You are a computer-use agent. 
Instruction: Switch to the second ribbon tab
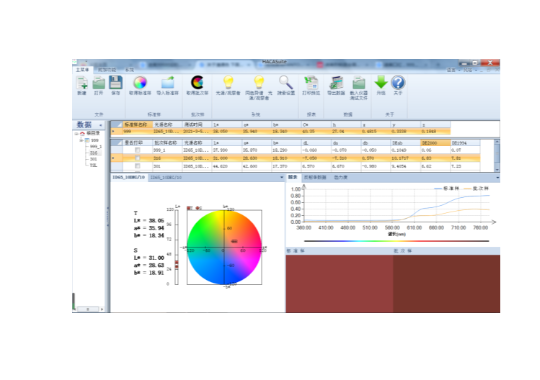[107, 70]
